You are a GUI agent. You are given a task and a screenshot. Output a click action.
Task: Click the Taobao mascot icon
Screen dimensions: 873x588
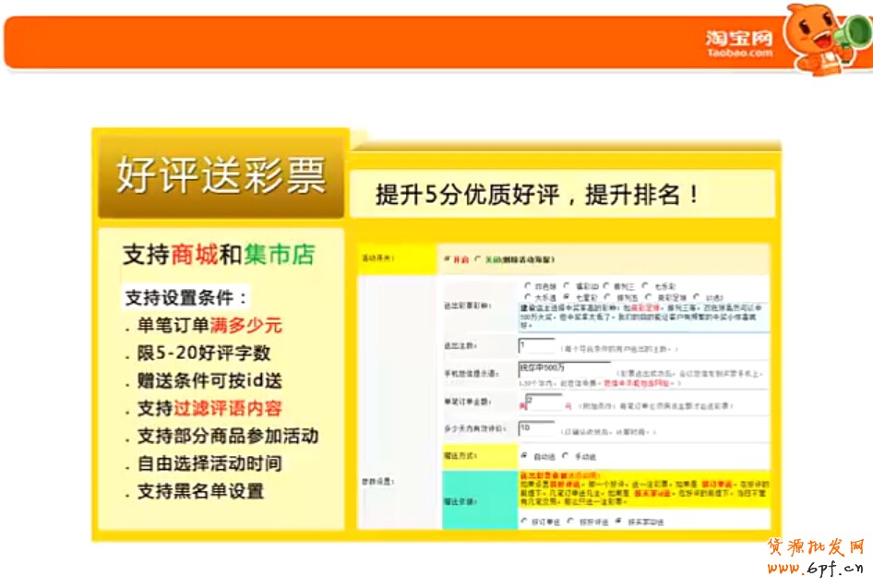click(x=818, y=37)
